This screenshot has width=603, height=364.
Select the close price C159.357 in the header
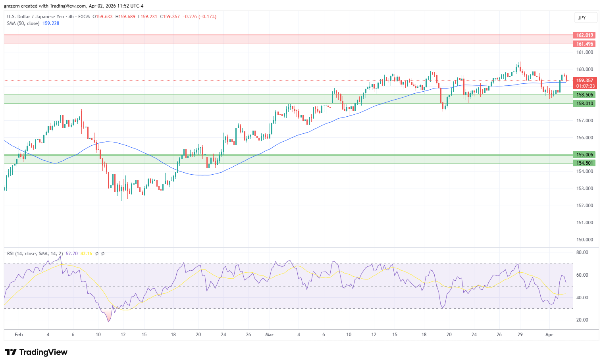[x=170, y=17]
